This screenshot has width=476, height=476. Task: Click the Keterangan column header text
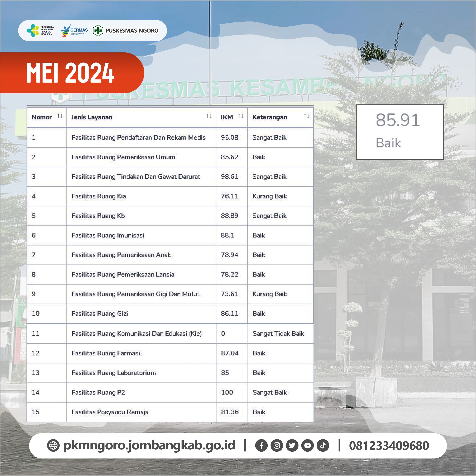(270, 117)
